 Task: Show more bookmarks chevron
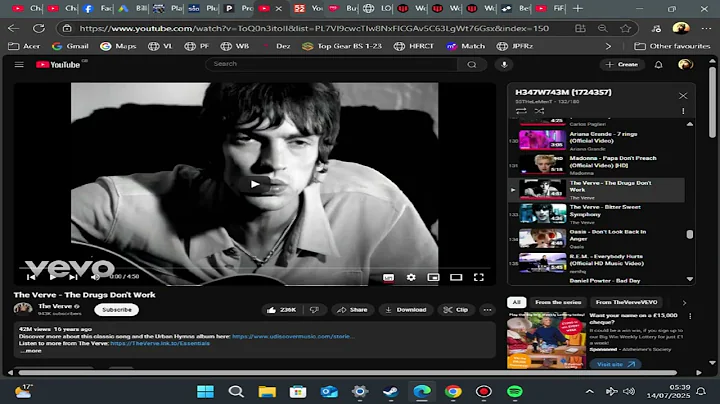[608, 46]
